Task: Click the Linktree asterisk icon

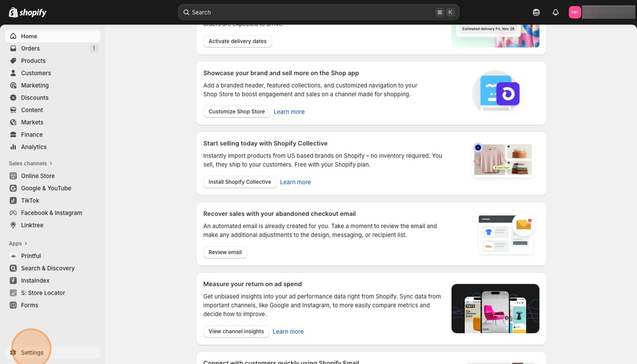Action: [14, 225]
